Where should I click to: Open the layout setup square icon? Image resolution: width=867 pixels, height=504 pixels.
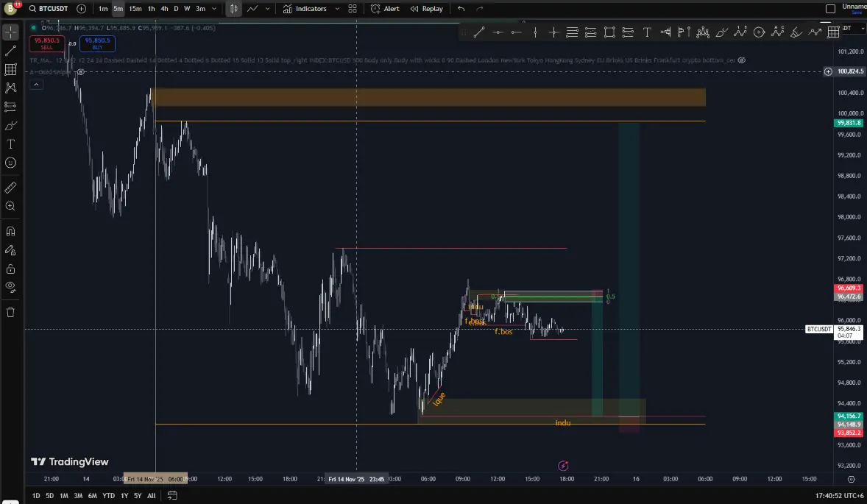tap(830, 8)
